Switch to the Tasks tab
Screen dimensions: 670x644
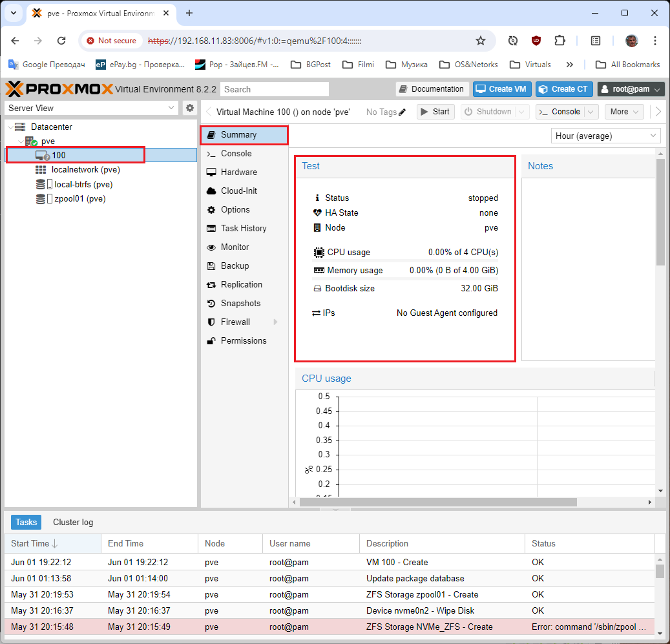[x=26, y=522]
